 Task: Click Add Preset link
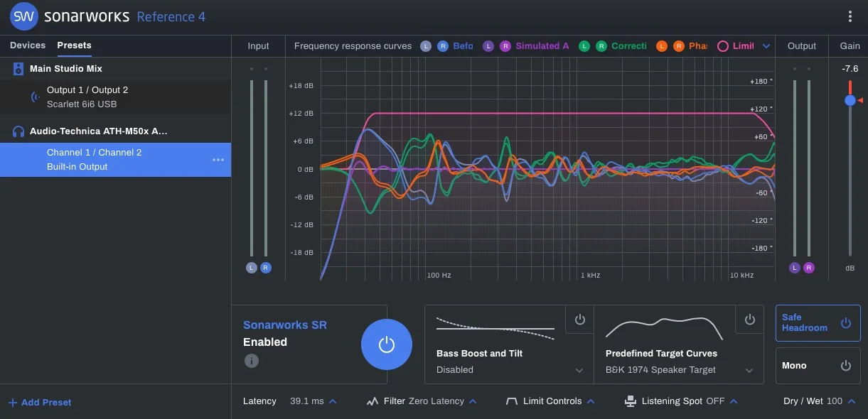point(40,403)
